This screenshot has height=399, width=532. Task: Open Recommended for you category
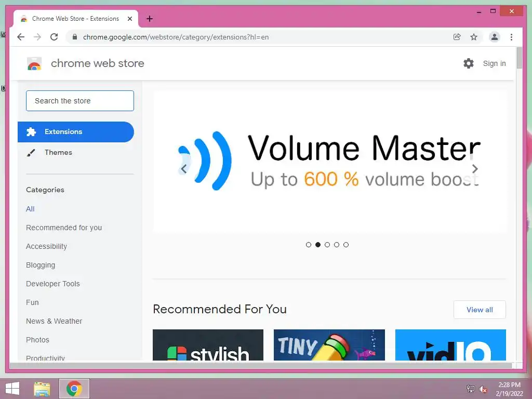click(x=64, y=228)
